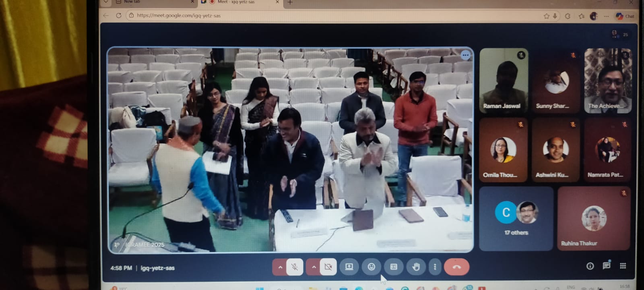Expand video settings arrow beside camera

coord(314,267)
